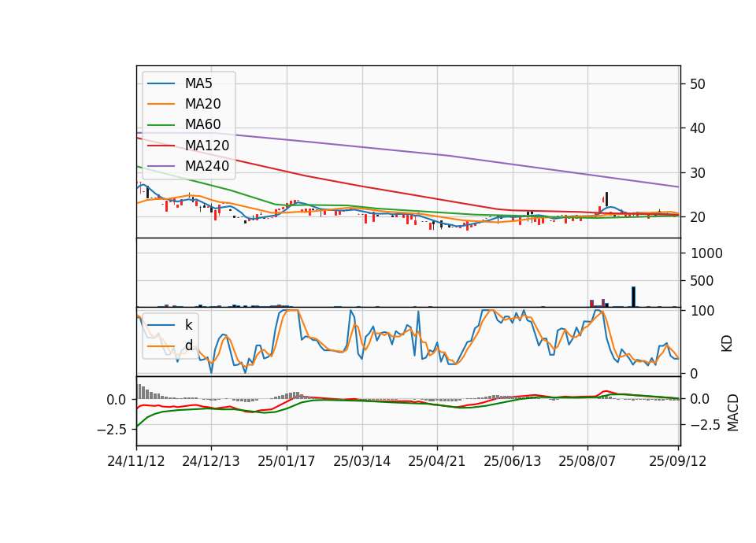Click the left MACD axis value −2.5
756x543 pixels.
tap(111, 430)
